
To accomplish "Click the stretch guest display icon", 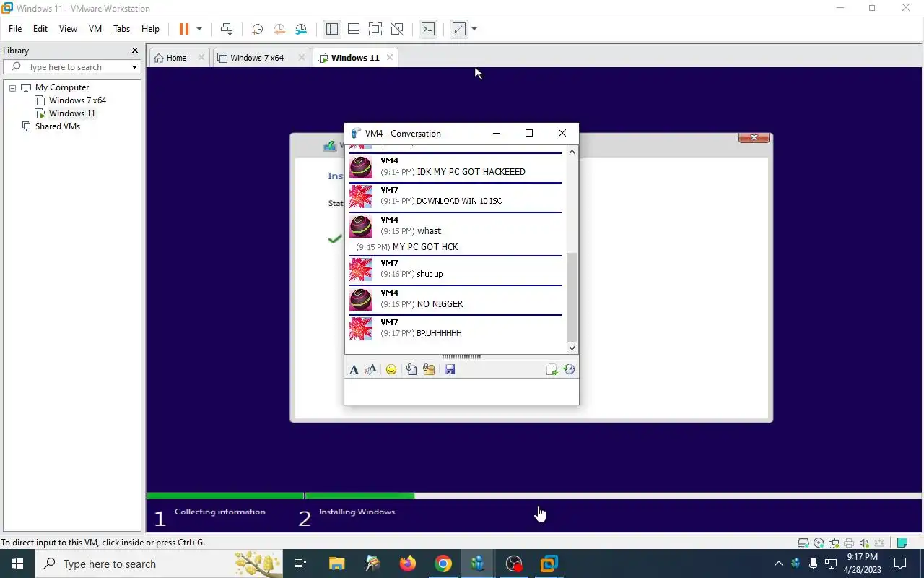I will point(459,29).
